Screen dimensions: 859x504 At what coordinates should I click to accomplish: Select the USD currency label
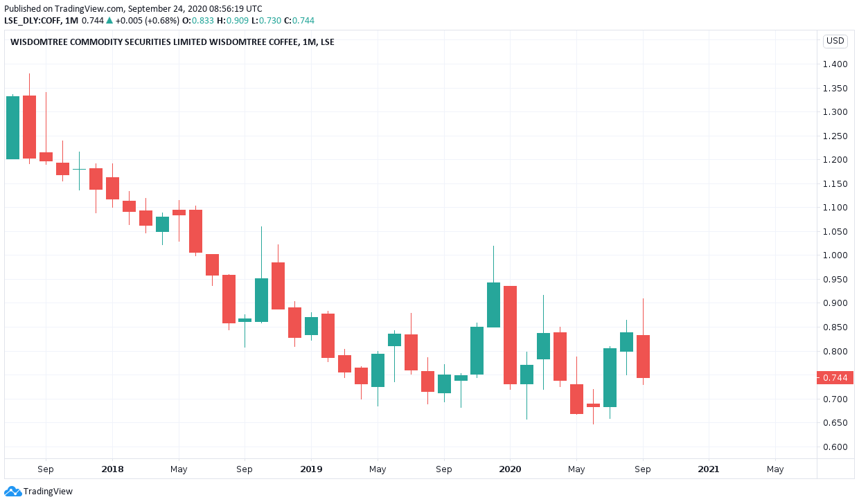point(835,41)
